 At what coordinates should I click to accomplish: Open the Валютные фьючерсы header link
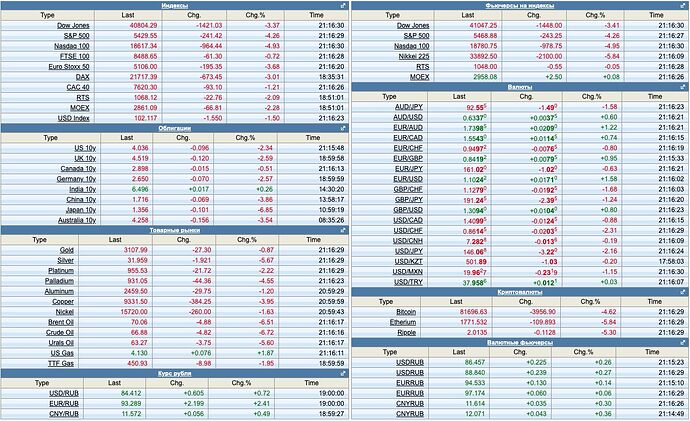pyautogui.click(x=520, y=342)
